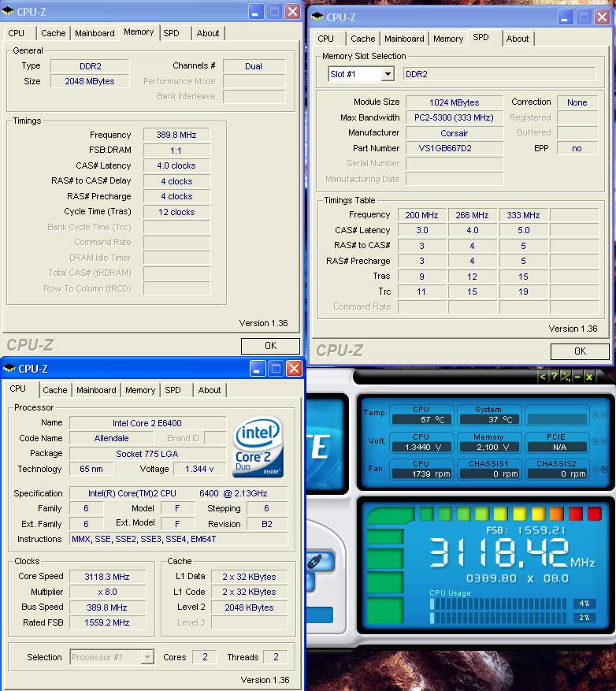616x691 pixels.
Task: Click the 389.8 MHz memory Frequency value
Action: click(x=176, y=135)
